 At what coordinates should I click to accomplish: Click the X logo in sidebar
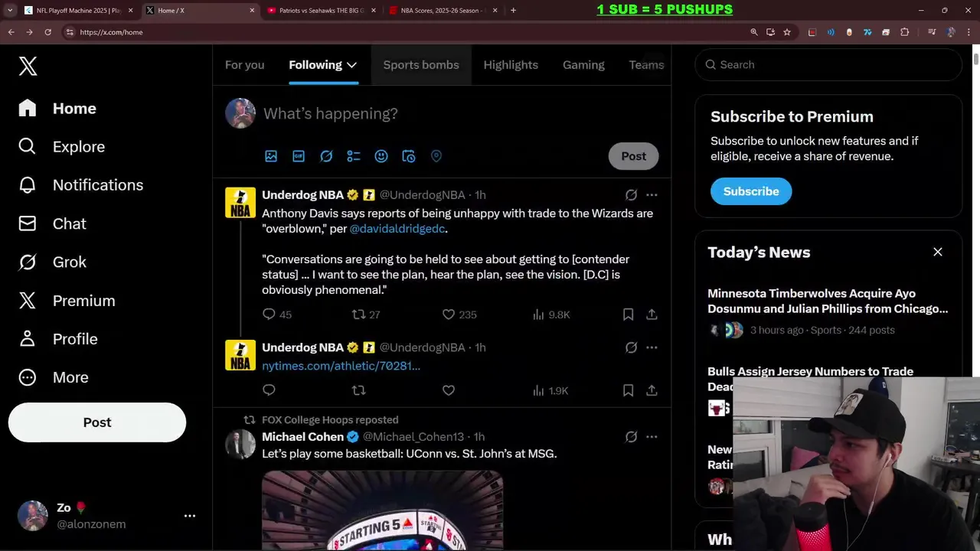(28, 66)
